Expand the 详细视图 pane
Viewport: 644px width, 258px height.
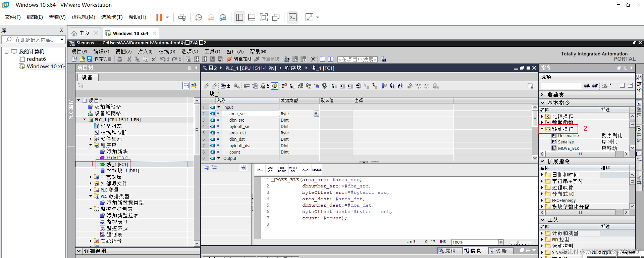[79, 251]
